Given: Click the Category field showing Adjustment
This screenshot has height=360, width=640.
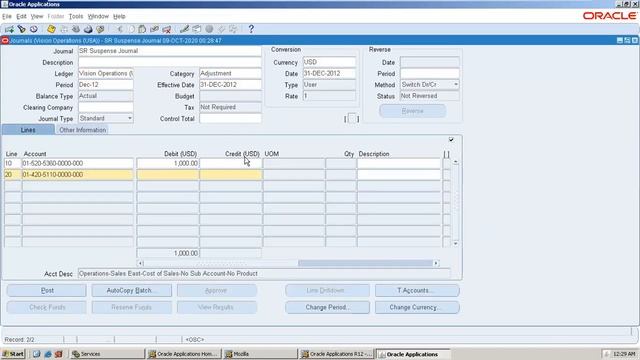Looking at the screenshot, I should (x=230, y=73).
